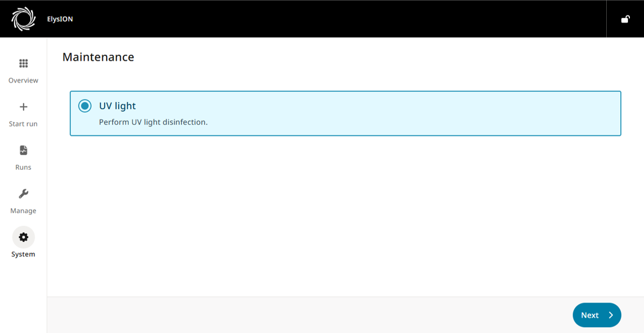
Task: Select the UV light radio button
Action: pos(85,106)
